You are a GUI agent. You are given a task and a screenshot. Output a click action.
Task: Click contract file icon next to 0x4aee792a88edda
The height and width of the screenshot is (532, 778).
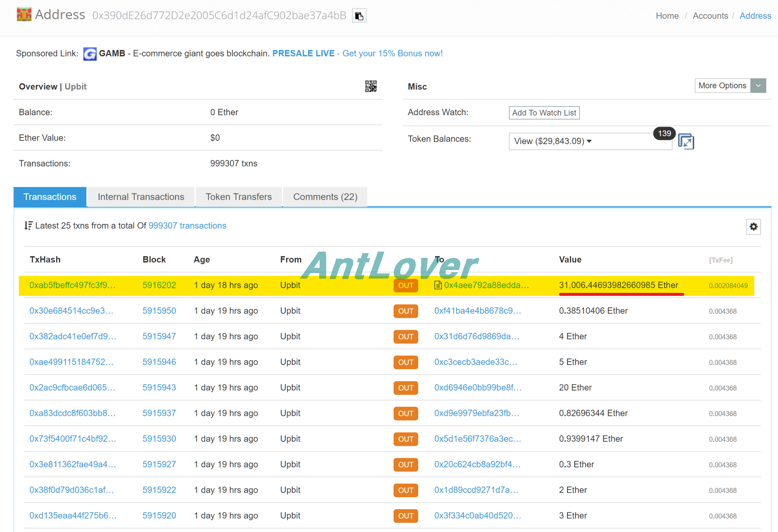(x=438, y=285)
